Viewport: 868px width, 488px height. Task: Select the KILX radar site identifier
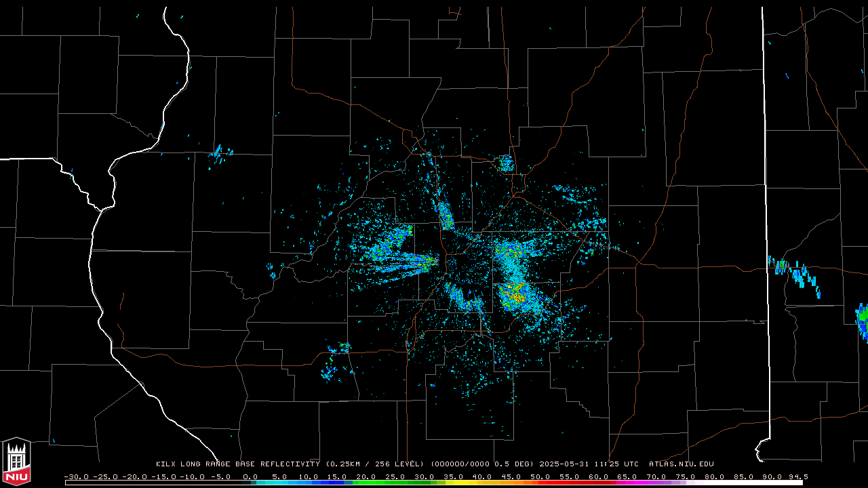165,464
